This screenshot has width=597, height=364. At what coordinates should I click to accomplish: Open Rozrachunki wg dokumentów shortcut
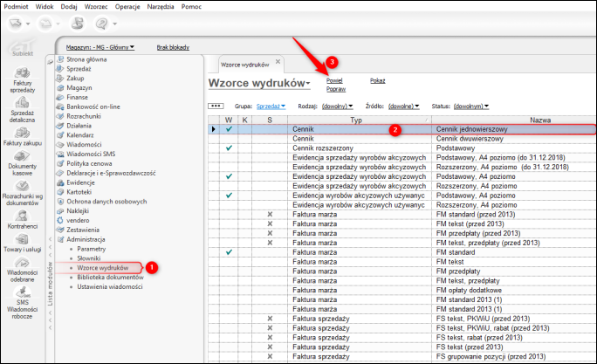point(22,192)
